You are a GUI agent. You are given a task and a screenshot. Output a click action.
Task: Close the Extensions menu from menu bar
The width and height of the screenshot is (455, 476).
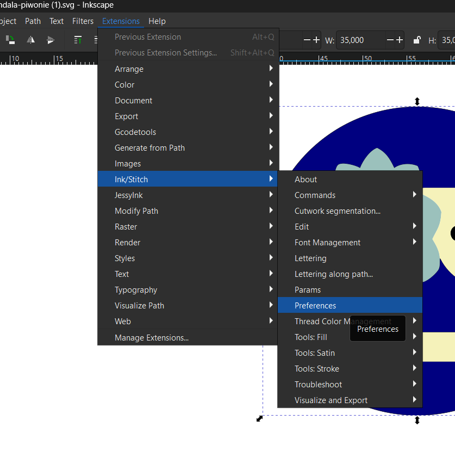121,21
